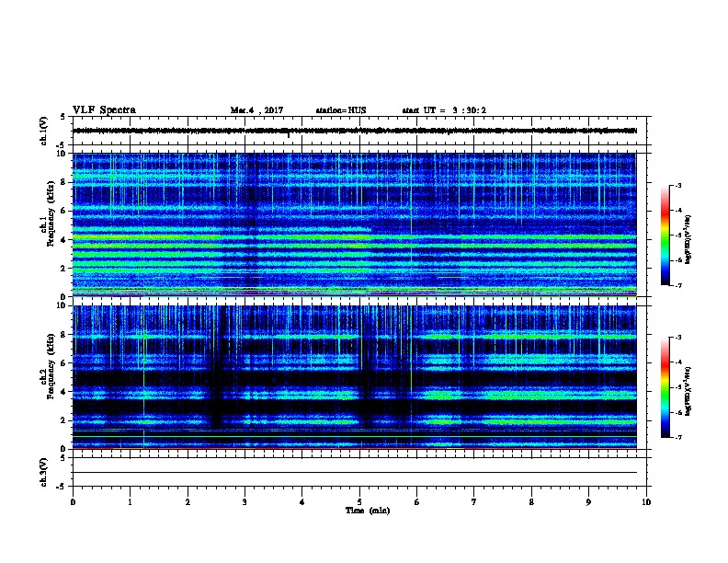Select the "Mar.4 , 2017" date label
Viewport: 728px width, 563px height.
pyautogui.click(x=256, y=110)
